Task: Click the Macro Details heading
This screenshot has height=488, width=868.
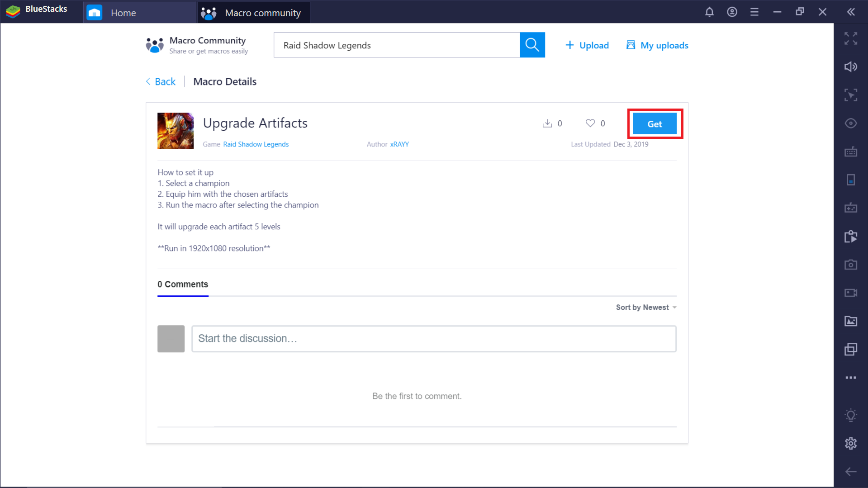Action: point(225,81)
